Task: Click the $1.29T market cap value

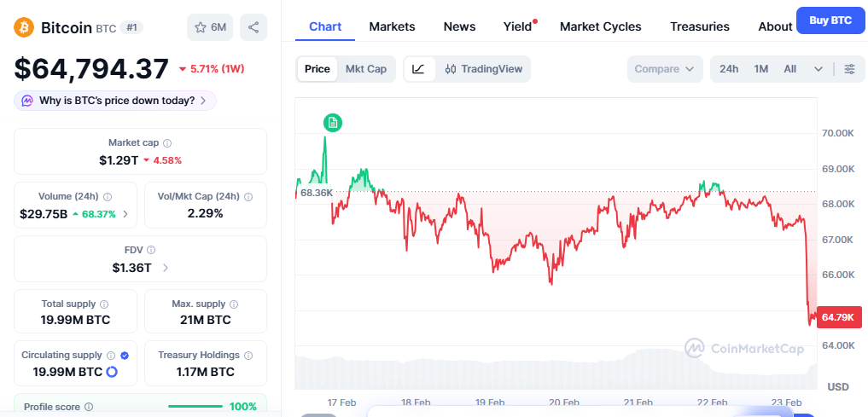Action: pyautogui.click(x=119, y=160)
